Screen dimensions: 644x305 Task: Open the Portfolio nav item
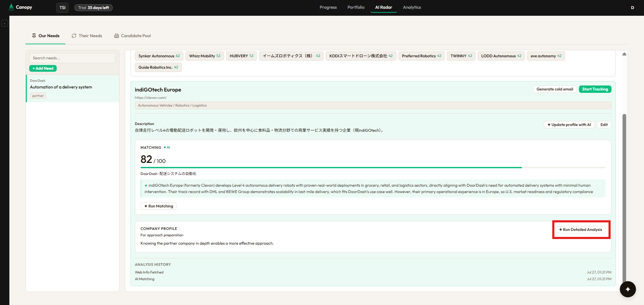coord(356,7)
